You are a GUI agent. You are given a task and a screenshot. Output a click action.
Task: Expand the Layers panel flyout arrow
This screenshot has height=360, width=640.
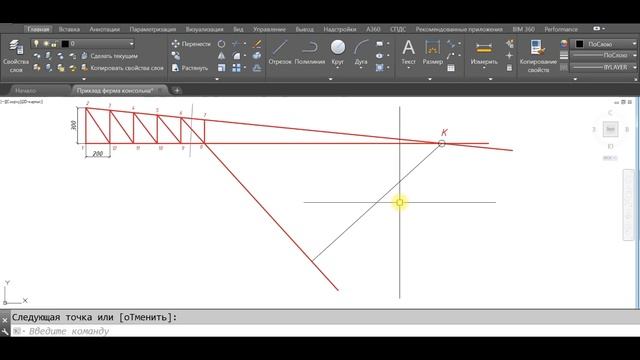84,79
